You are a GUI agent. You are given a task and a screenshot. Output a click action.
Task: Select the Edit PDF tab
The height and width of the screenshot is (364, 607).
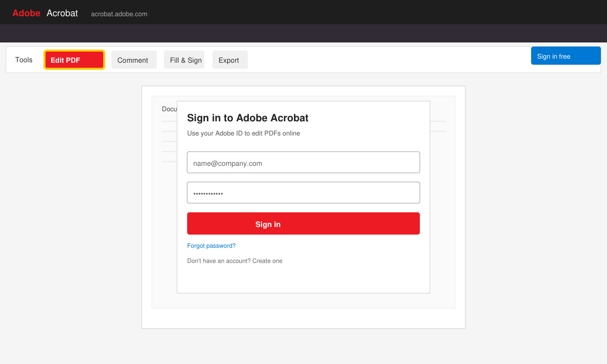[x=74, y=60]
